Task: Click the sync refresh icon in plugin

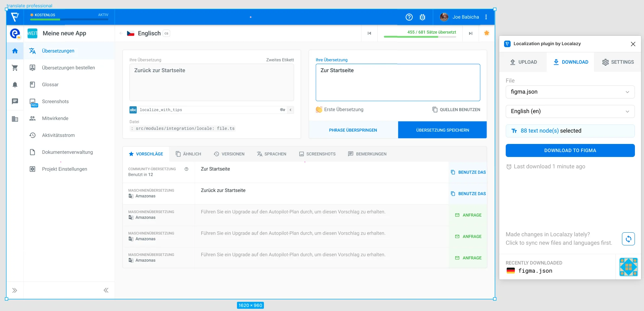Action: point(628,239)
